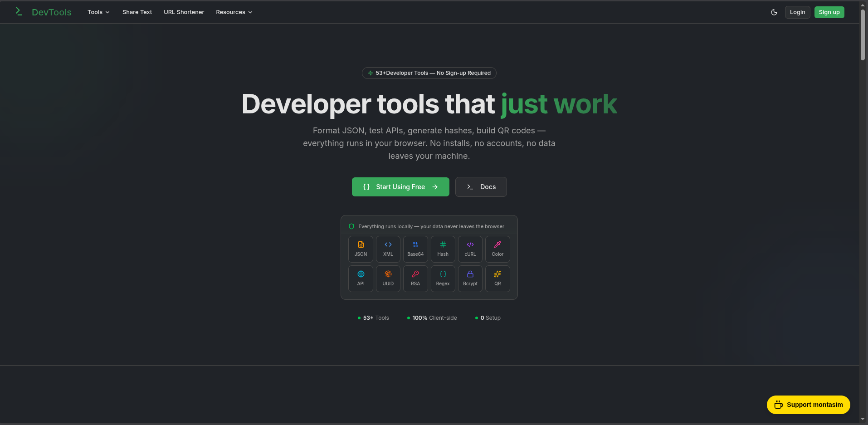Toggle dark mode with moon icon
Viewport: 868px width, 425px height.
point(774,12)
